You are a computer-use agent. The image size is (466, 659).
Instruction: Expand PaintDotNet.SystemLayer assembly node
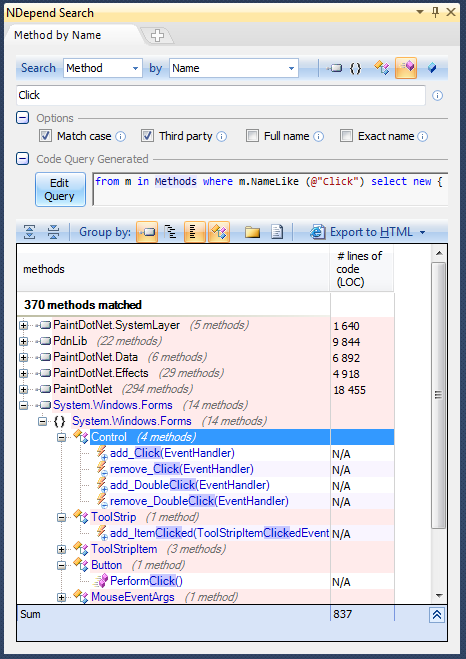pyautogui.click(x=24, y=326)
